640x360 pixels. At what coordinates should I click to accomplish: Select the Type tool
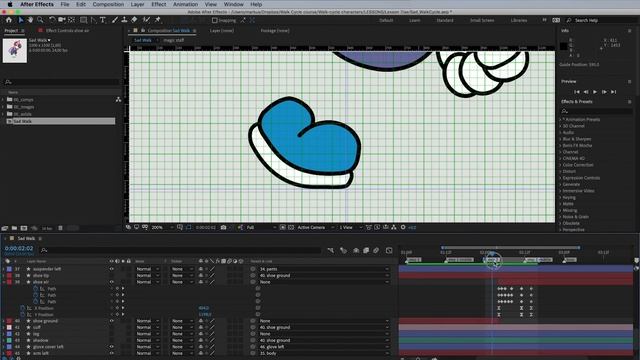(102, 20)
